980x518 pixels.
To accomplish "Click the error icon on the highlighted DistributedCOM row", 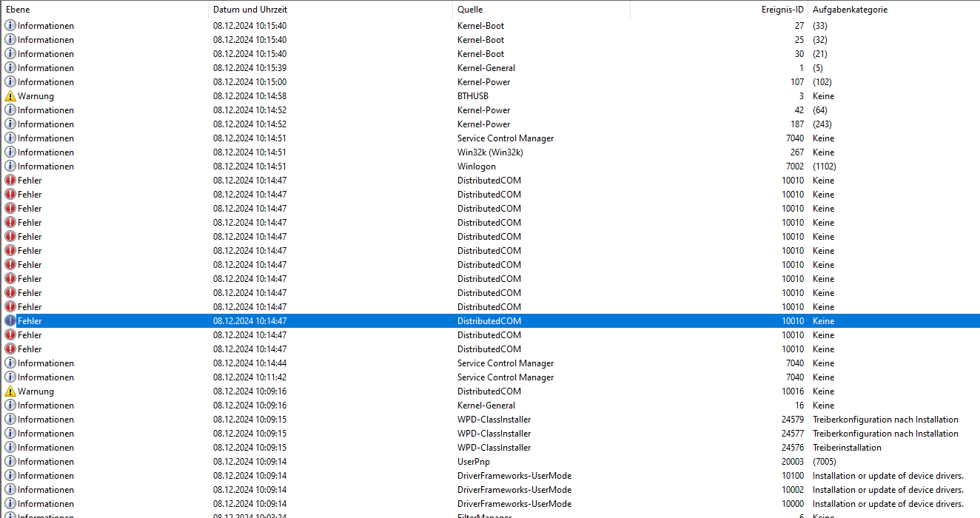I will (x=9, y=320).
